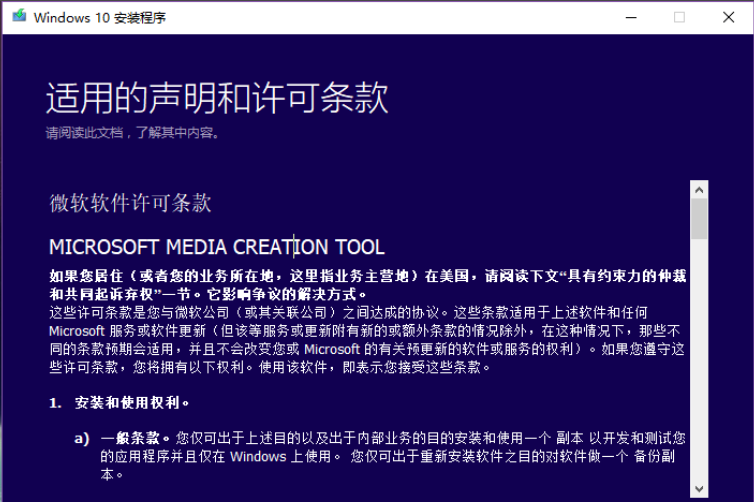Screen dimensions: 754x502
Task: Click the a) list marker
Action: [x=82, y=438]
